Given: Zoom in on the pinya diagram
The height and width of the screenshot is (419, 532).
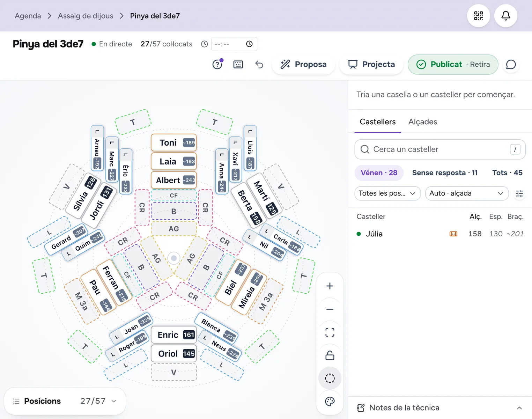Looking at the screenshot, I should (330, 286).
